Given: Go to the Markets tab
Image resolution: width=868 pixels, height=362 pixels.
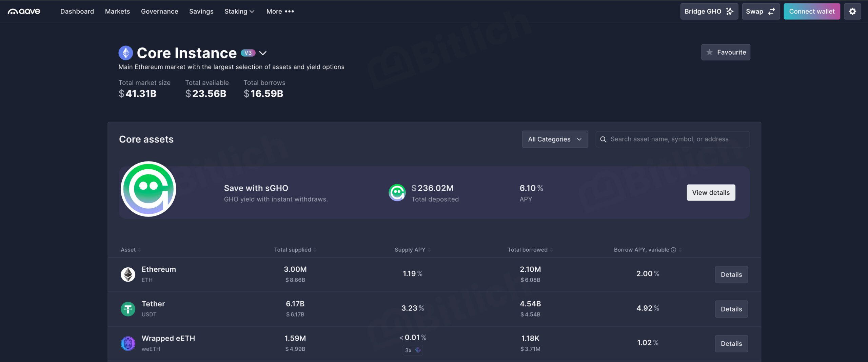Looking at the screenshot, I should click(117, 12).
